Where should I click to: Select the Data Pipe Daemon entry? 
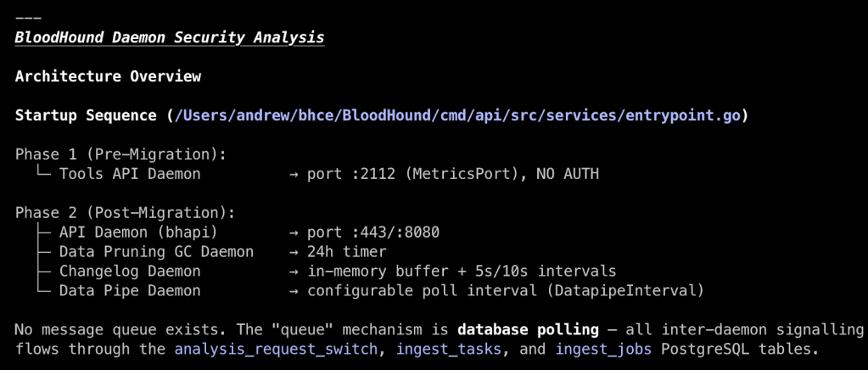pos(130,291)
